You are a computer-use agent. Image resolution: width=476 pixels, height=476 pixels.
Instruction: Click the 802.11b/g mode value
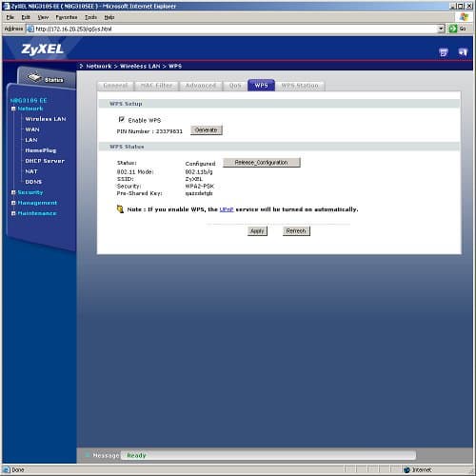pos(199,171)
